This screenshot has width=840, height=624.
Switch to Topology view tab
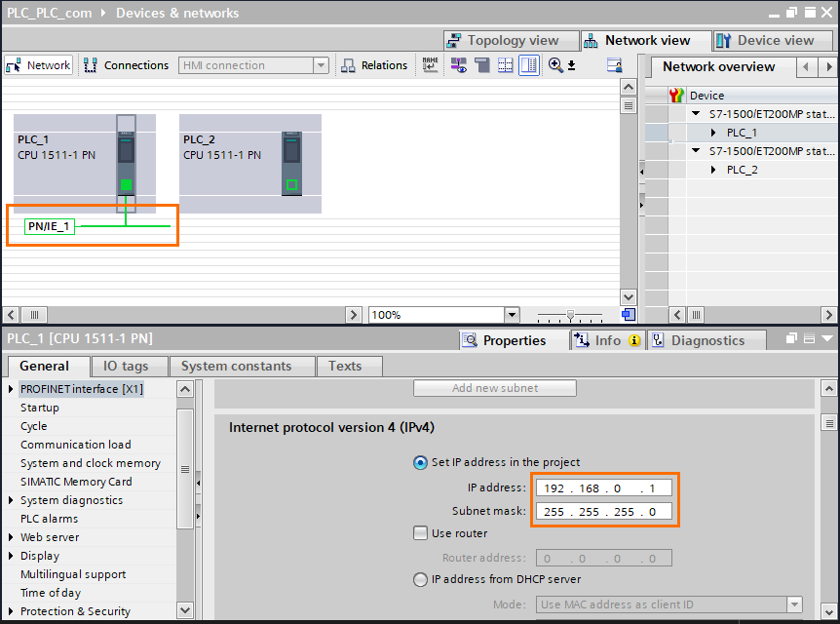point(511,40)
